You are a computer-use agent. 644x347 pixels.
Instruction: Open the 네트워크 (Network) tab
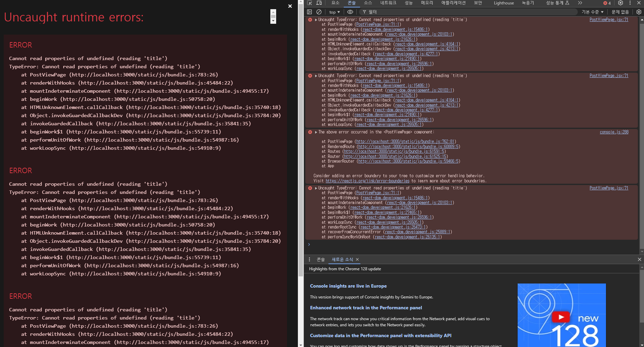(x=388, y=3)
